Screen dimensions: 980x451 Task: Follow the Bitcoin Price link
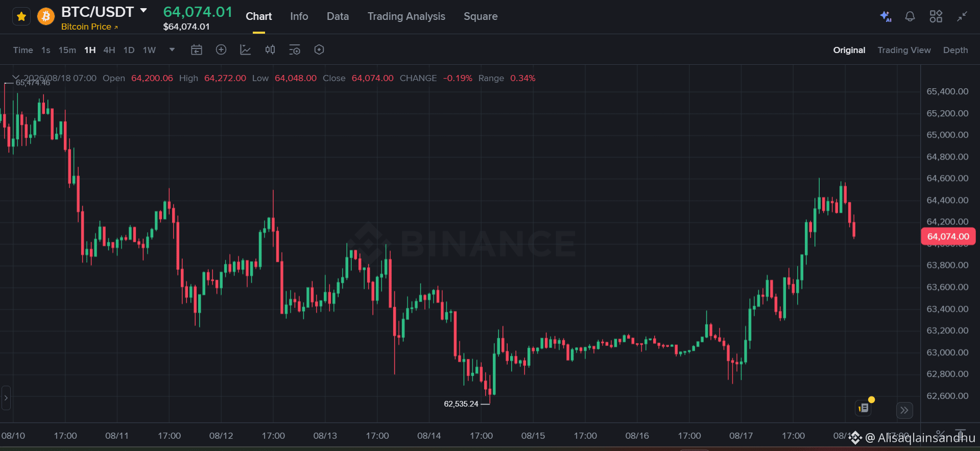89,27
